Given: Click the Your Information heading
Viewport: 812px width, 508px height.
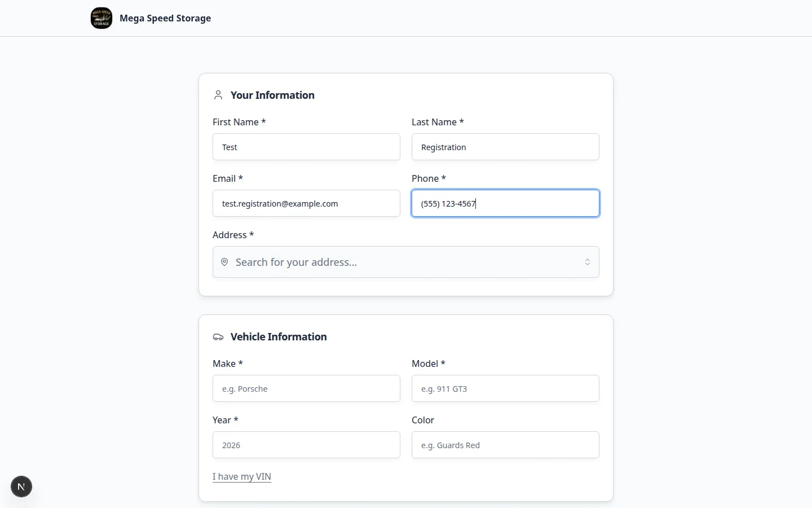Looking at the screenshot, I should click(272, 95).
